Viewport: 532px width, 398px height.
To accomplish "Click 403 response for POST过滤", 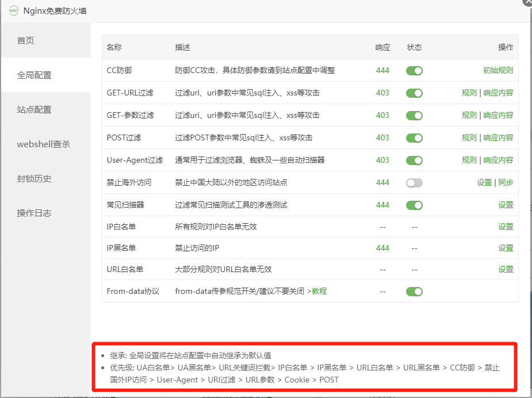I will coord(382,137).
